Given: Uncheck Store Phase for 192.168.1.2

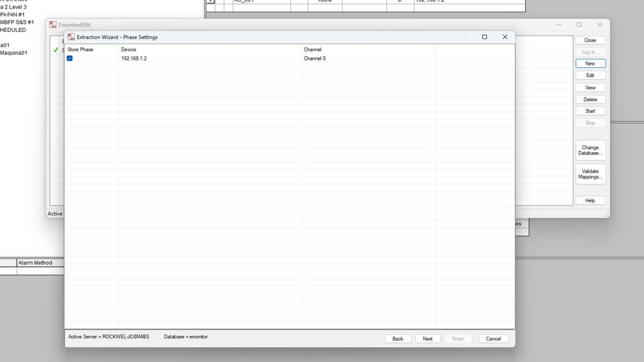Looking at the screenshot, I should (x=69, y=58).
